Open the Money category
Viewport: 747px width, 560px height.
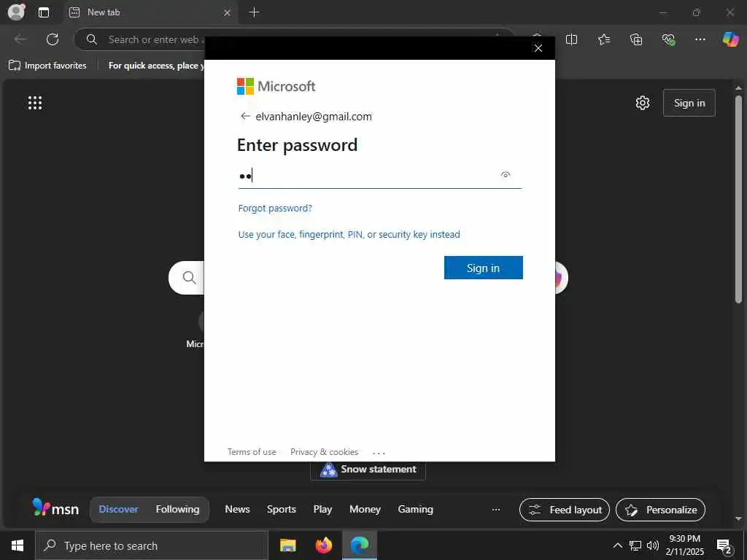click(x=365, y=509)
